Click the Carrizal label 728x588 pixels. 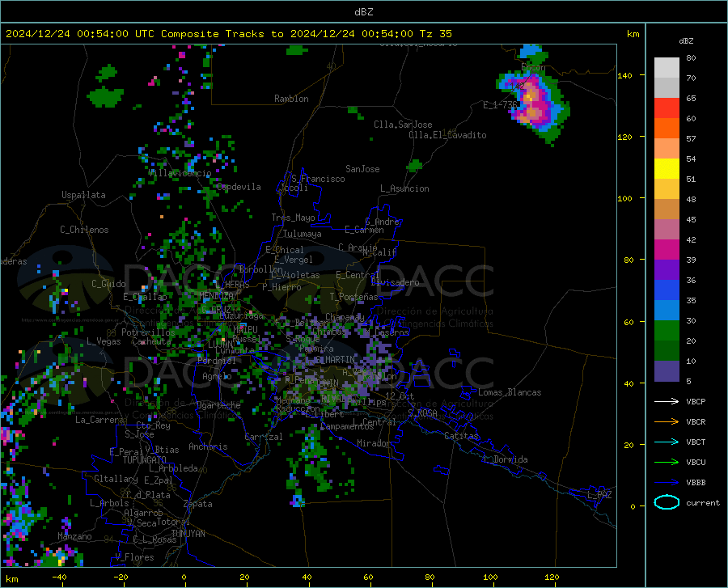point(263,437)
